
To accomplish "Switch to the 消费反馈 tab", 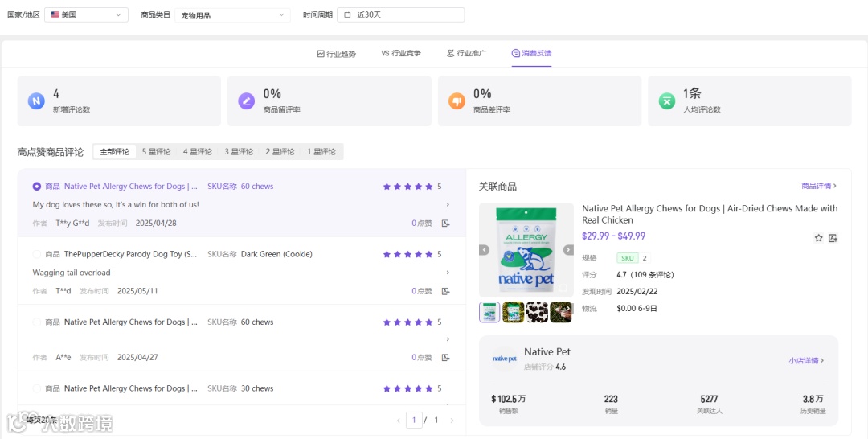I will click(x=531, y=54).
